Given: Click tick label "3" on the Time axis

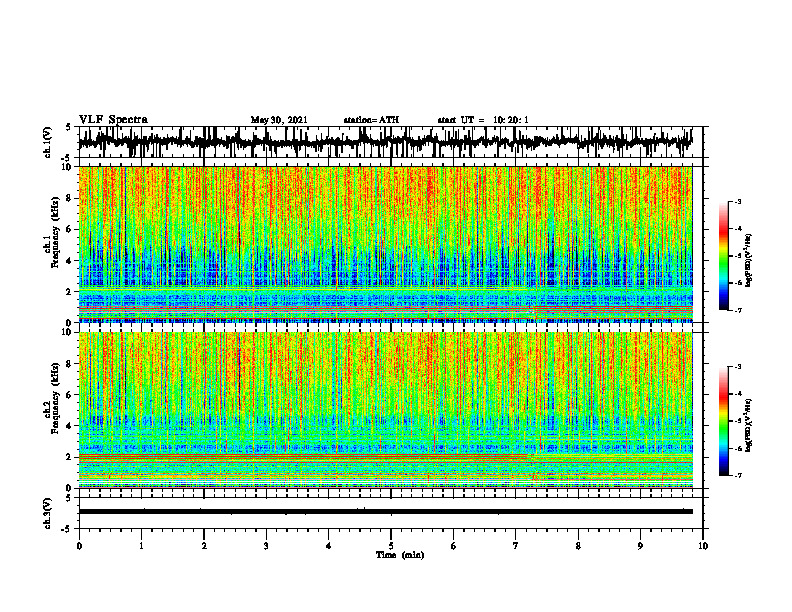Looking at the screenshot, I should click(266, 546).
